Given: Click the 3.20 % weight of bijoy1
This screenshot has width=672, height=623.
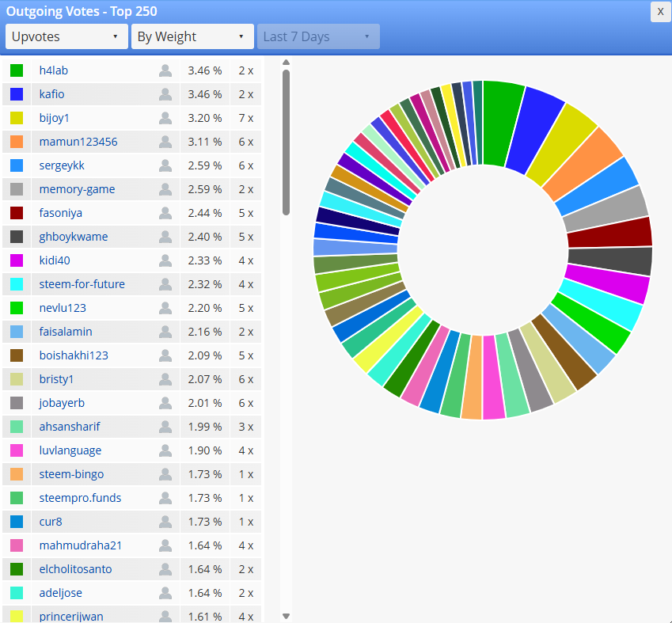Looking at the screenshot, I should pos(205,118).
